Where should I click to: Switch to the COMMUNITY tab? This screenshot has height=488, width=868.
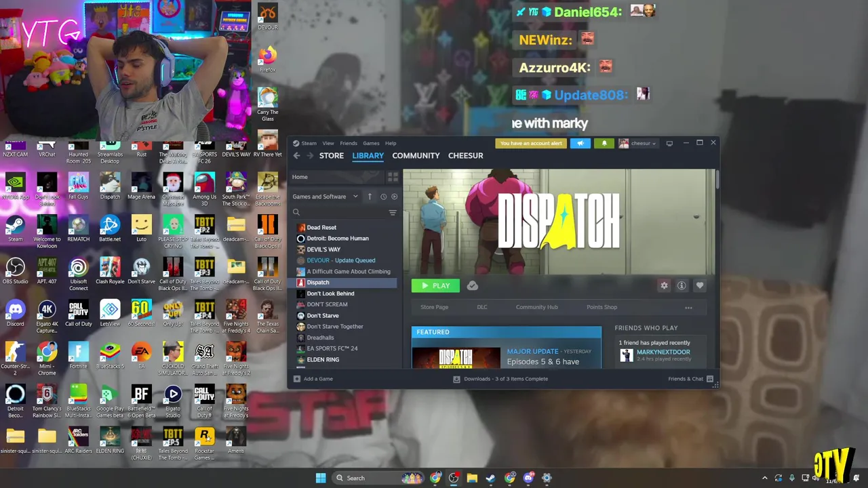click(416, 156)
